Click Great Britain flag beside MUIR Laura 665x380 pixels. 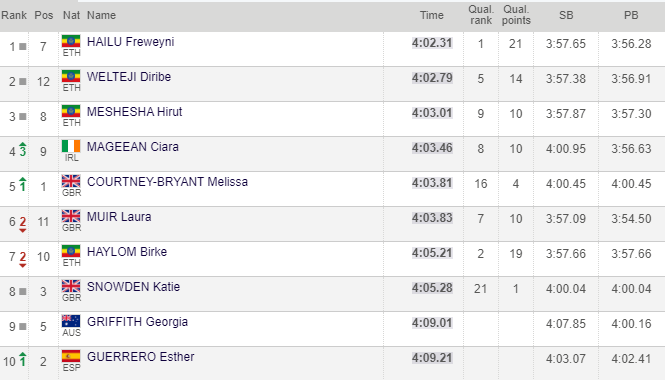(71, 216)
